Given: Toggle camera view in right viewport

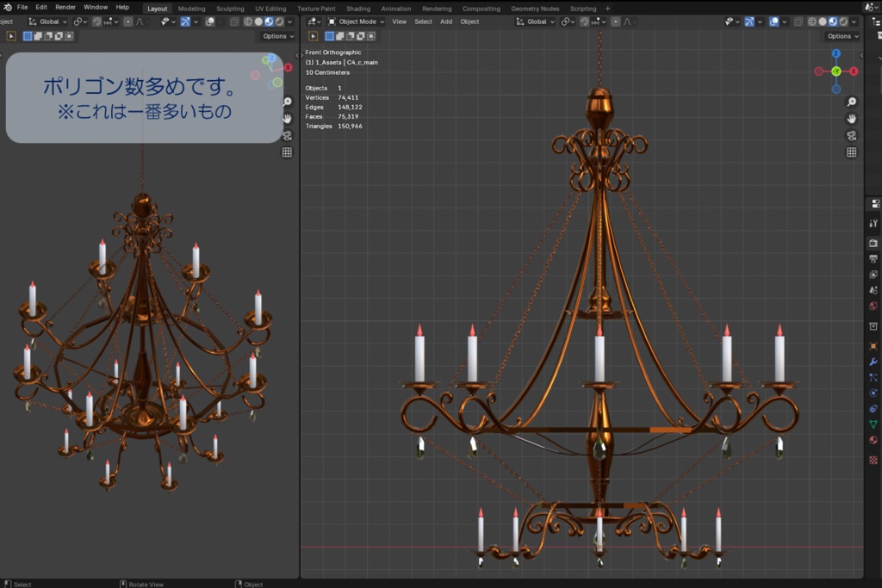Looking at the screenshot, I should tap(851, 135).
